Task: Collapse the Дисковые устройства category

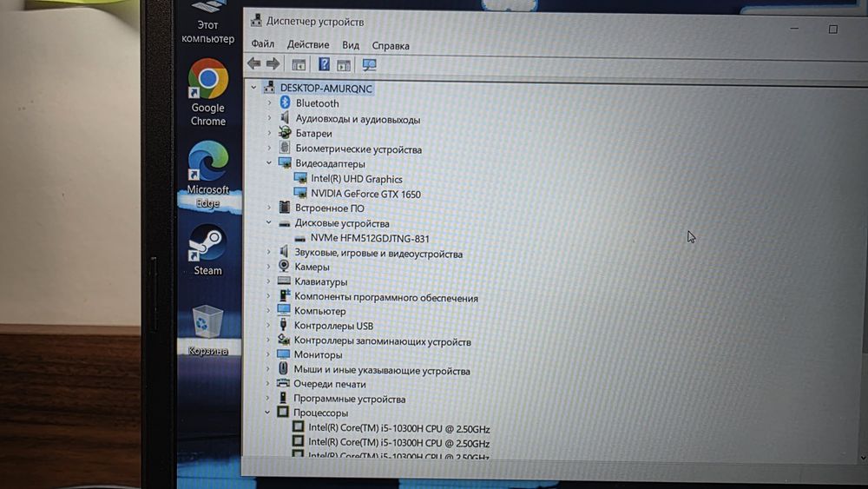Action: pyautogui.click(x=268, y=222)
